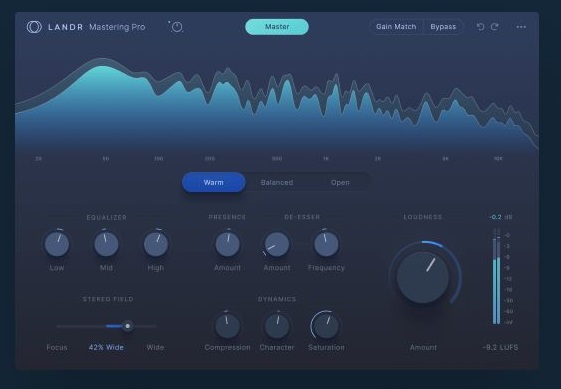This screenshot has height=389, width=561.
Task: Click the undo arrow icon
Action: coord(480,27)
